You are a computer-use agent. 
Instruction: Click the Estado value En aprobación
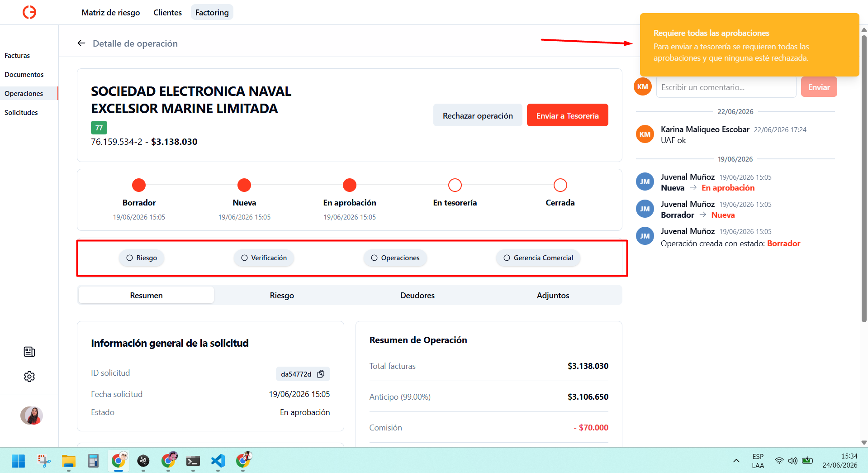[305, 412]
